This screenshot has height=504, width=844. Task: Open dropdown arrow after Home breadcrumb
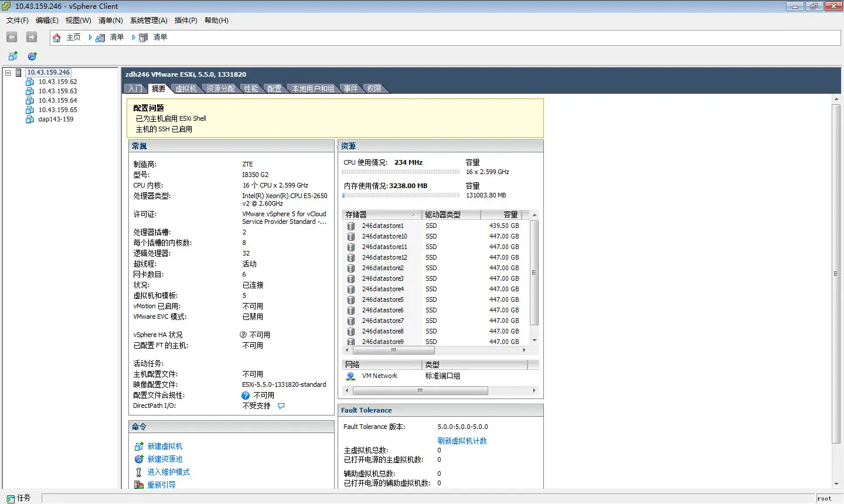(x=90, y=38)
